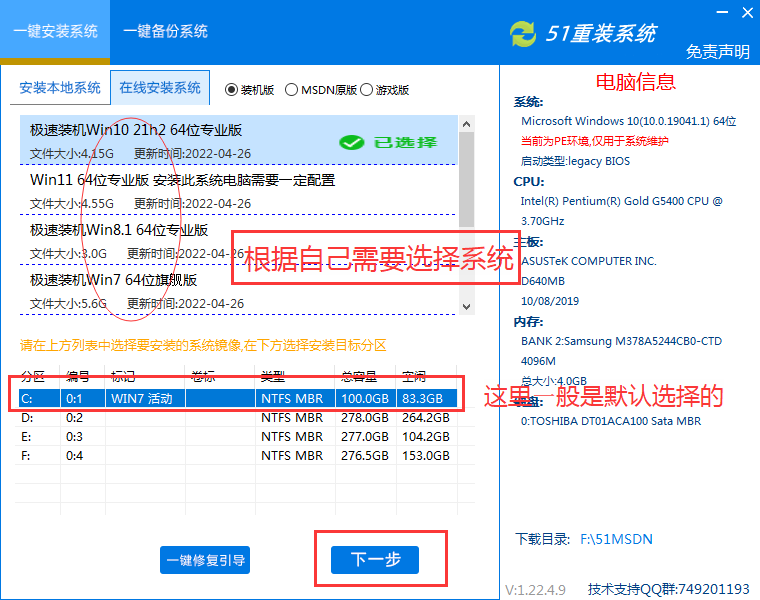
Task: Click the 83.3GB free space cell
Action: [x=427, y=398]
